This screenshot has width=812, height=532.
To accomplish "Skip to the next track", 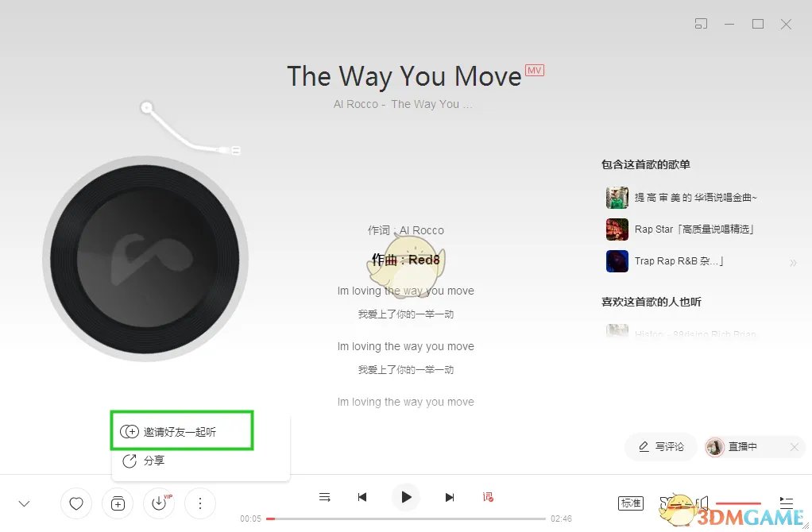I will click(450, 497).
